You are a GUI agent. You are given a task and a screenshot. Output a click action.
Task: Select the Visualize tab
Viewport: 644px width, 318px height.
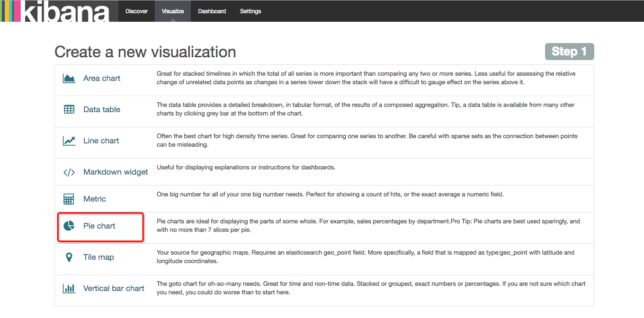[173, 11]
